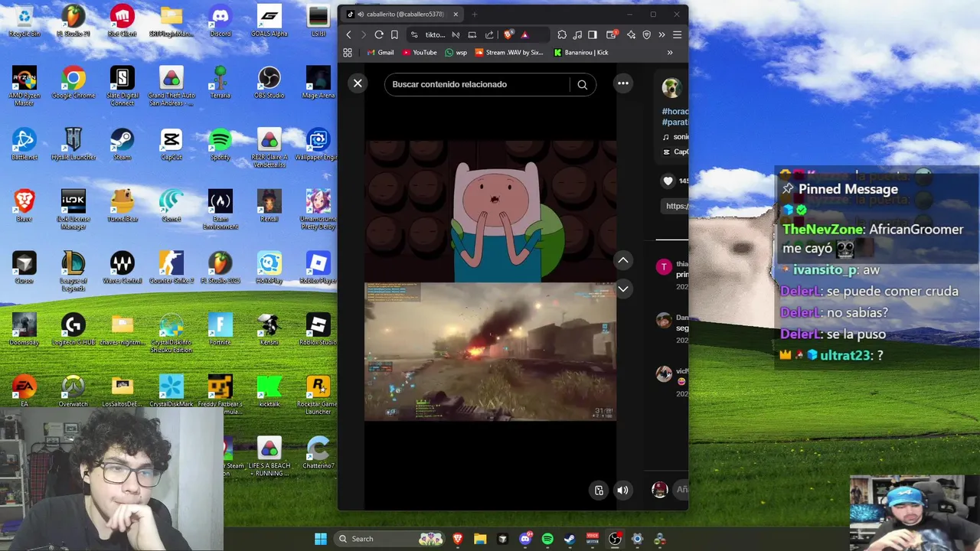This screenshot has height=551, width=980.
Task: Open the Windows Start menu
Action: point(321,539)
